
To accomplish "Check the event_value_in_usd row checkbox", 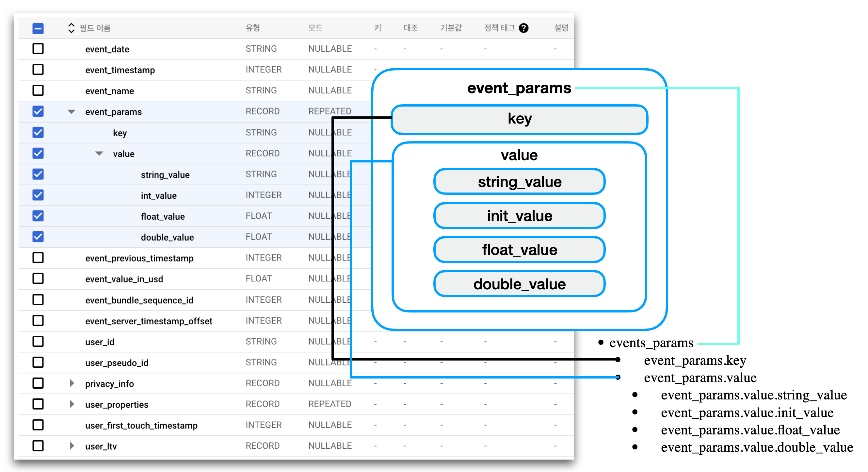I will pyautogui.click(x=38, y=279).
